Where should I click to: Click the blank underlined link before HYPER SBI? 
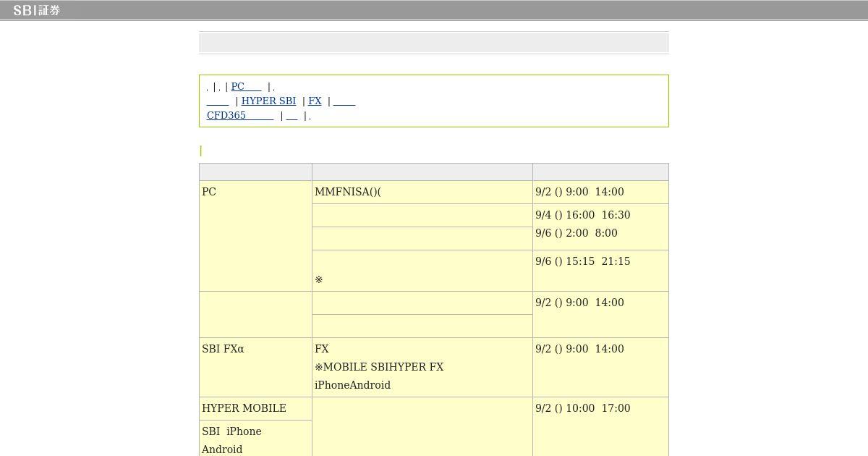tap(218, 101)
